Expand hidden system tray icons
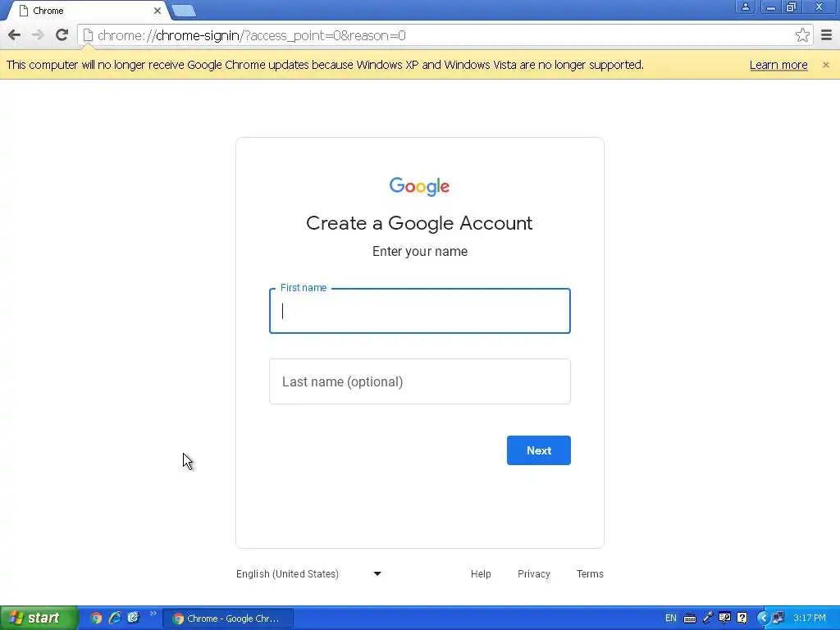The image size is (840, 630). pos(763,619)
